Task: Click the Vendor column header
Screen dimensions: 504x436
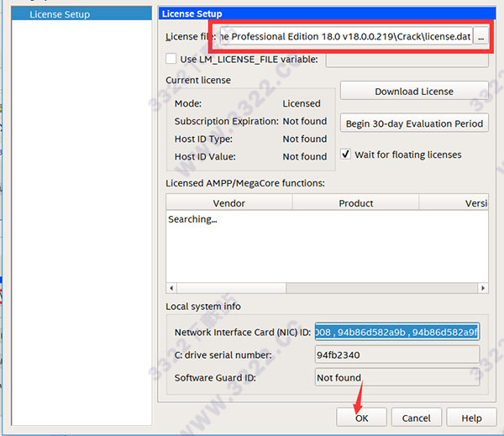Action: coord(228,203)
